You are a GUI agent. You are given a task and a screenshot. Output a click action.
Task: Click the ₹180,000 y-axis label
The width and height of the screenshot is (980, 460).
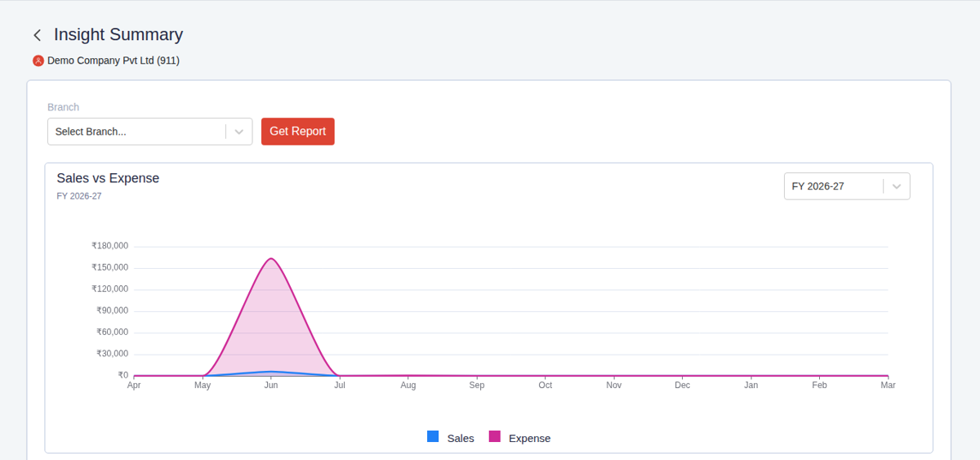tap(110, 246)
